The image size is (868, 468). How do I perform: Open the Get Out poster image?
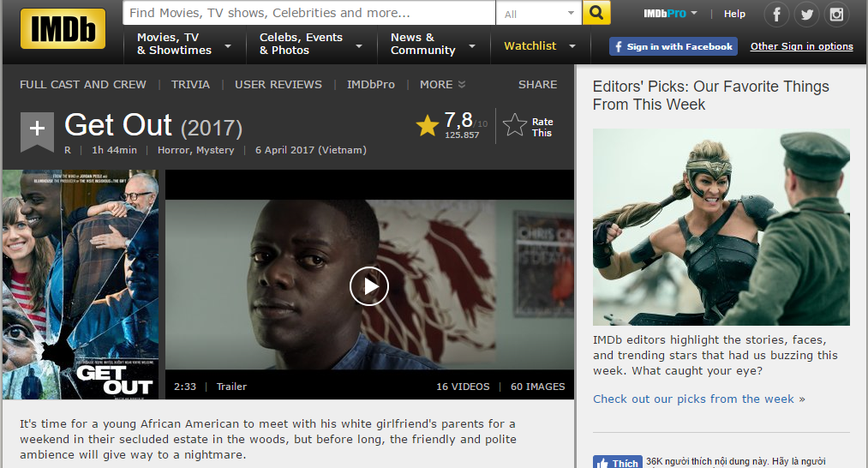[x=81, y=285]
